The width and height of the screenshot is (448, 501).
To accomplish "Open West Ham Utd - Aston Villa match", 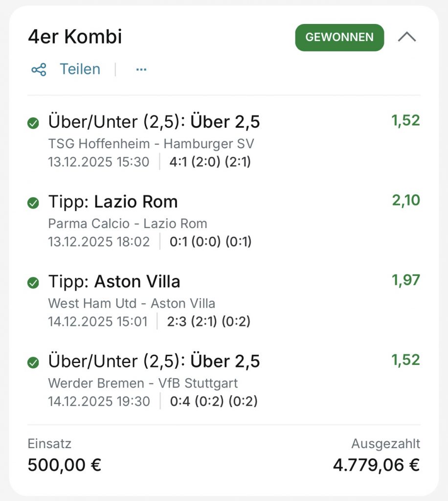I will pos(132,303).
